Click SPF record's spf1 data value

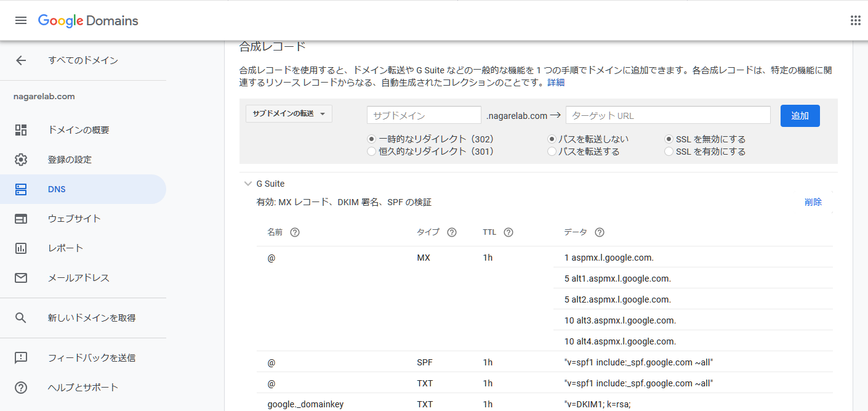[x=638, y=362]
